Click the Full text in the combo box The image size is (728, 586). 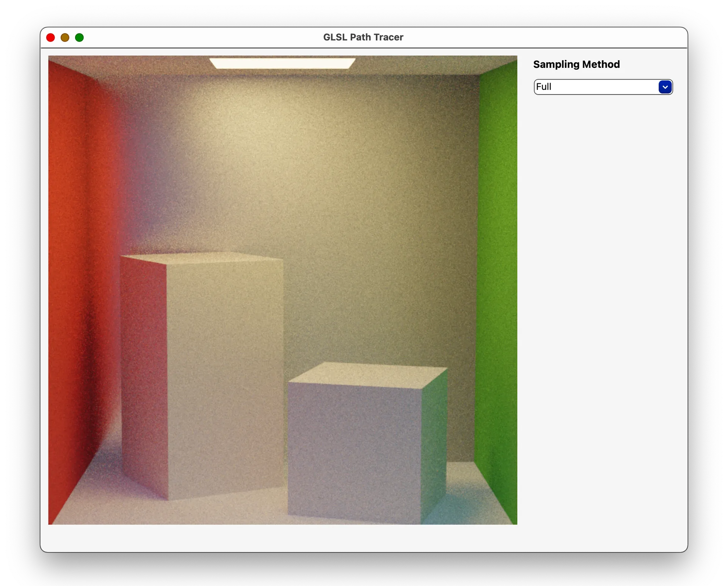point(544,87)
